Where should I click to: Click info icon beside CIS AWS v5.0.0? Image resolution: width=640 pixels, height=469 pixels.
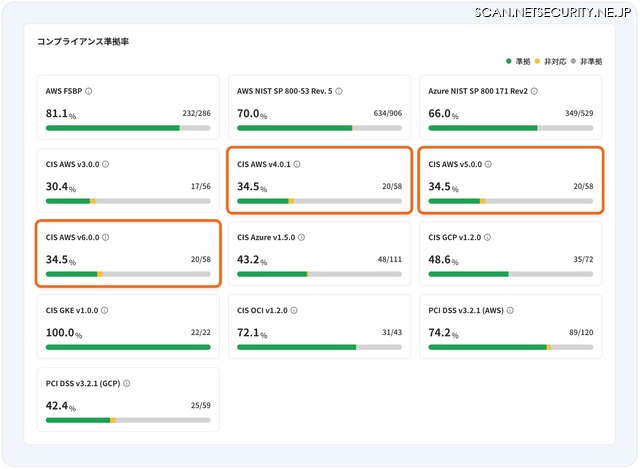[x=488, y=164]
